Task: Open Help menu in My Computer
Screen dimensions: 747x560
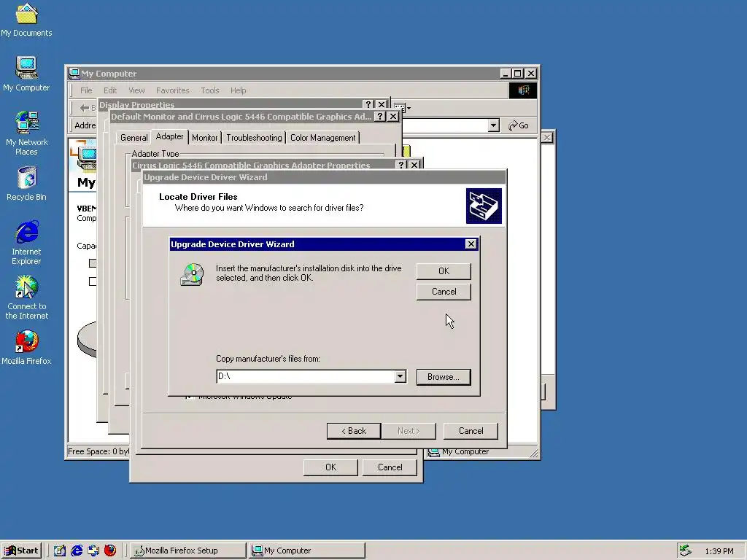Action: pyautogui.click(x=239, y=90)
